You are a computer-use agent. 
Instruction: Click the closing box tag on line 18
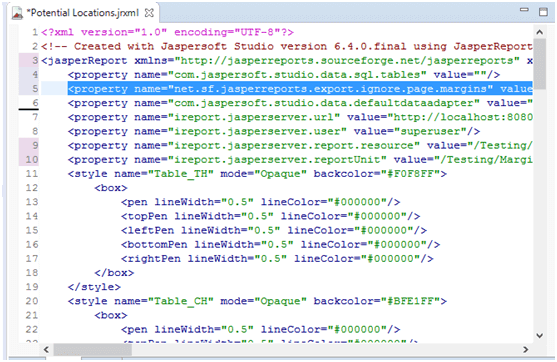(114, 273)
